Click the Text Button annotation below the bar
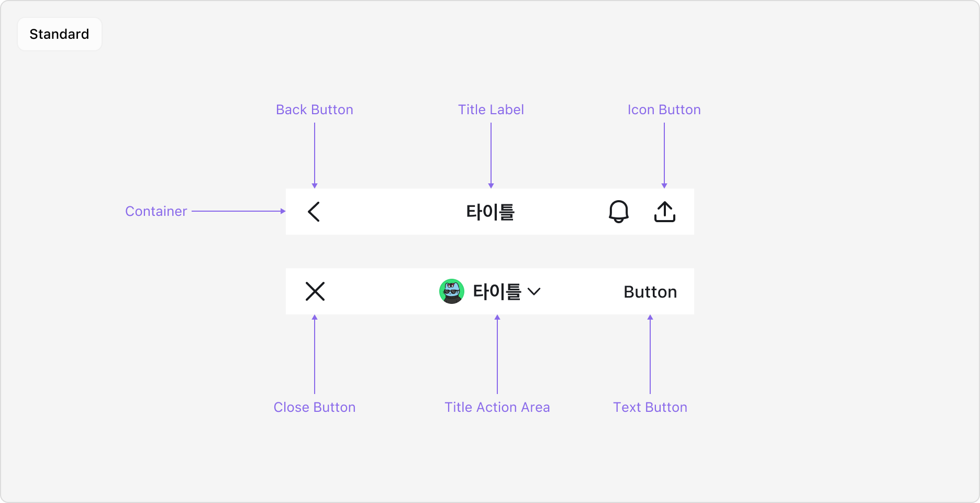Screen dimensions: 980x503 650,407
